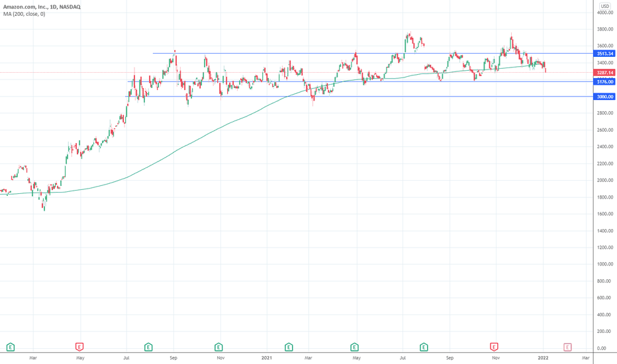This screenshot has width=617, height=364.
Task: Click the Amazon.com, Inc., 1D, NASDAQ title
Action: coord(42,7)
